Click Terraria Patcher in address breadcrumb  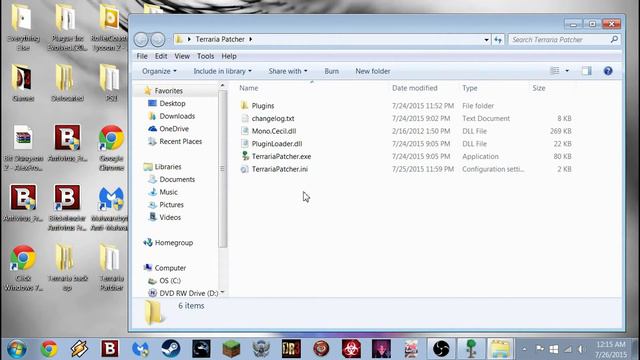coord(220,39)
